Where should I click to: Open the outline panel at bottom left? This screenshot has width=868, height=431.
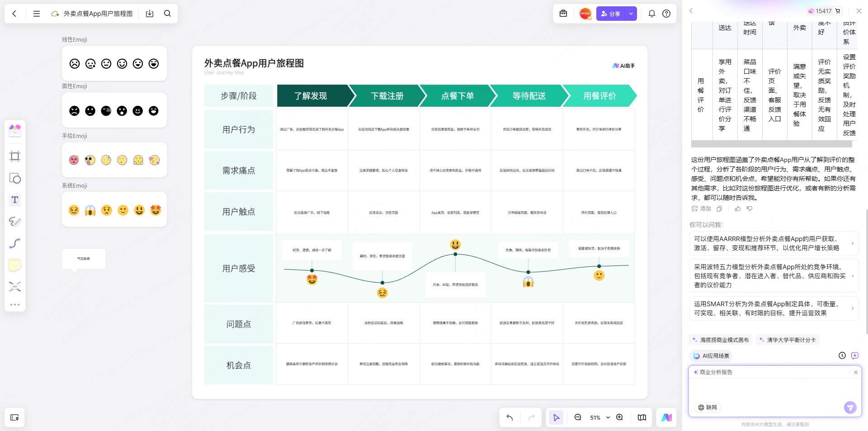pyautogui.click(x=14, y=417)
